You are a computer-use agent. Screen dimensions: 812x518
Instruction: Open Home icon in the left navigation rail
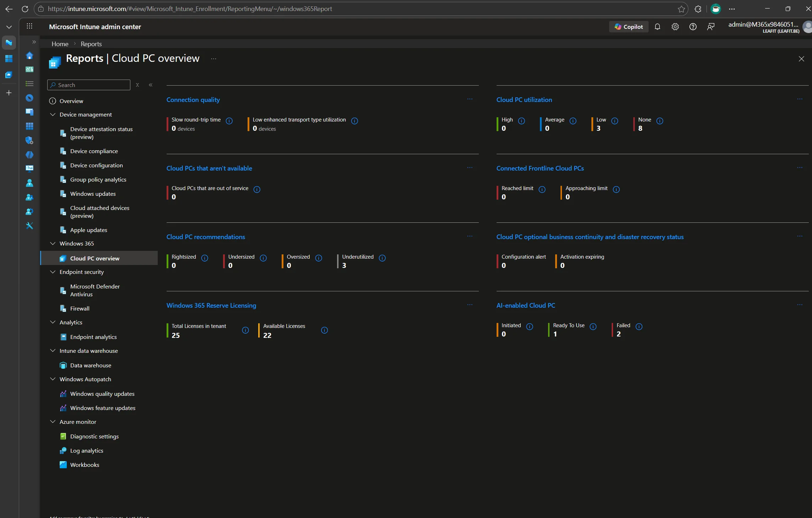[x=29, y=56]
